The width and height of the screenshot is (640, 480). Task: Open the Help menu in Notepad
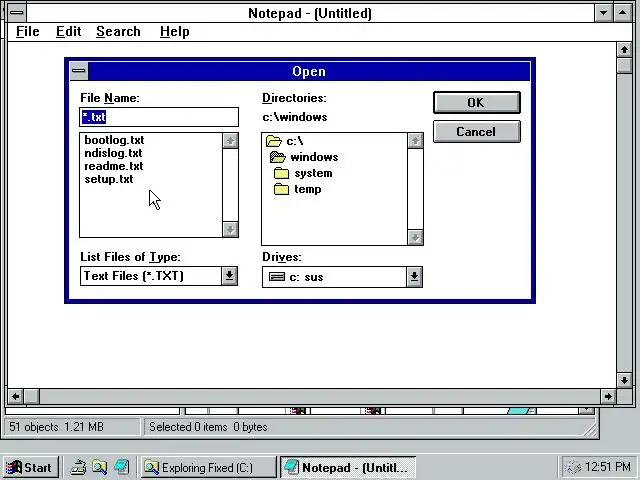(175, 31)
